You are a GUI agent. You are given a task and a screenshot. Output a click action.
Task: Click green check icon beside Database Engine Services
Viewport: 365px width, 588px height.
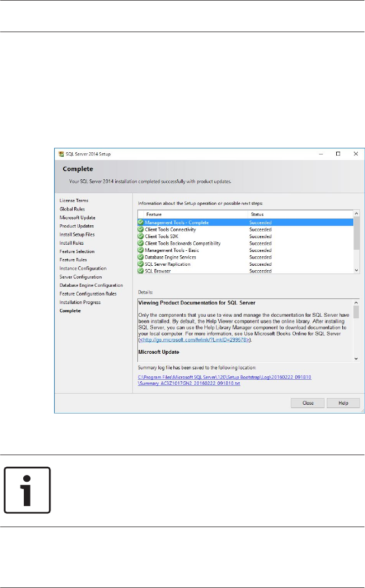click(141, 257)
